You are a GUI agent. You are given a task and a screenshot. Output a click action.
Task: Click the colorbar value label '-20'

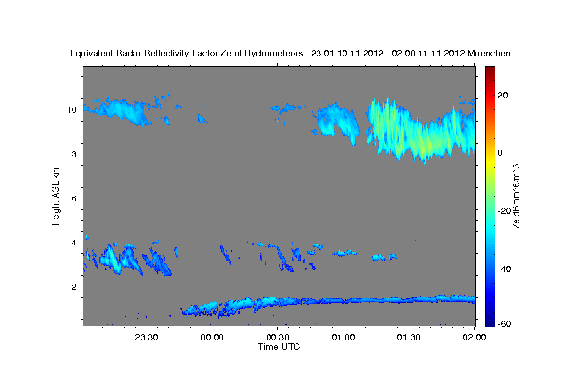[504, 211]
